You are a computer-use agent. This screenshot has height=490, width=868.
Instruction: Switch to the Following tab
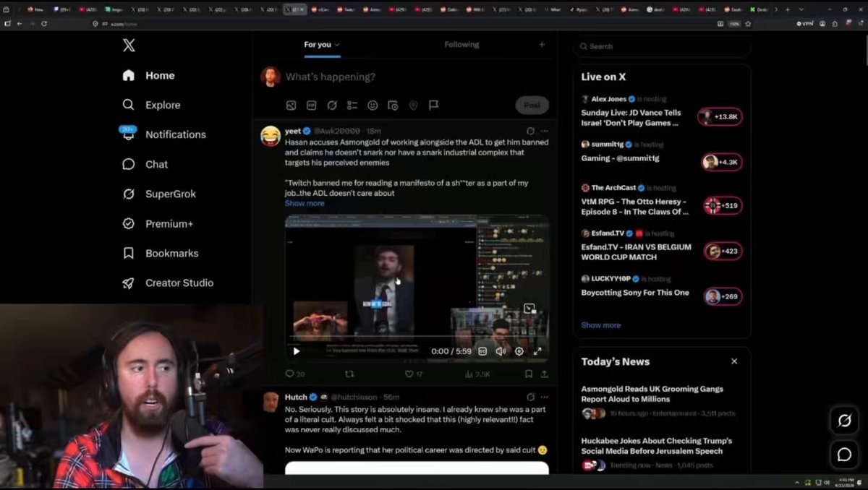(461, 45)
